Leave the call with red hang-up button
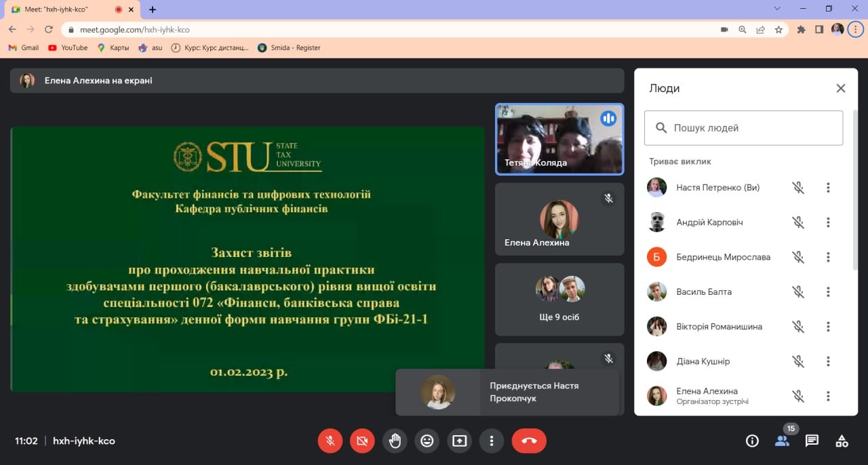The height and width of the screenshot is (465, 868). (529, 441)
